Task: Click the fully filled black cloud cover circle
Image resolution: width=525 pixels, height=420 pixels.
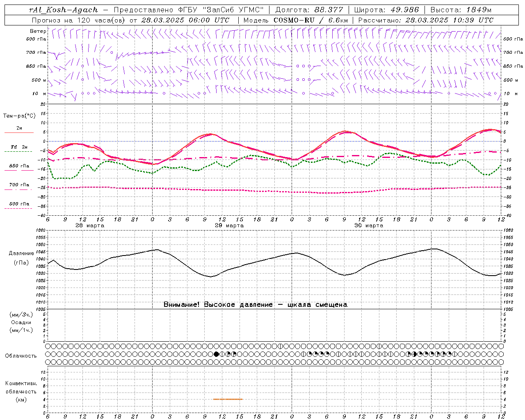Action: click(x=216, y=354)
